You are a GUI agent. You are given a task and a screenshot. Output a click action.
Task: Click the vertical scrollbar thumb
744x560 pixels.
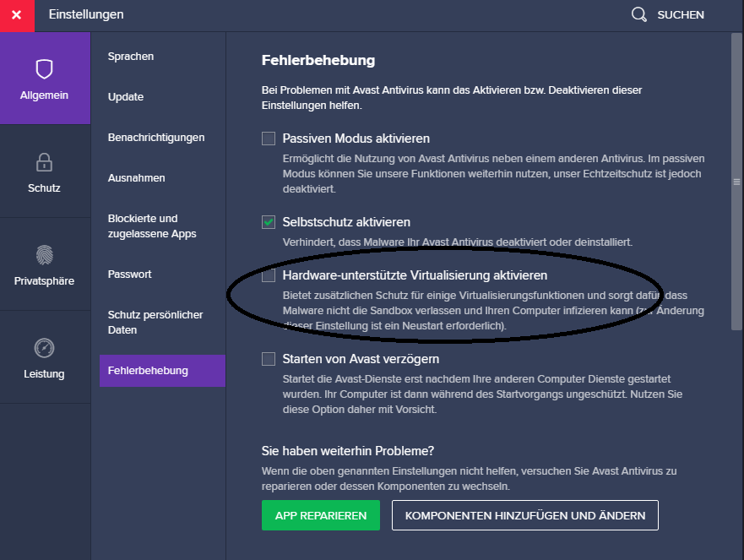click(x=736, y=182)
